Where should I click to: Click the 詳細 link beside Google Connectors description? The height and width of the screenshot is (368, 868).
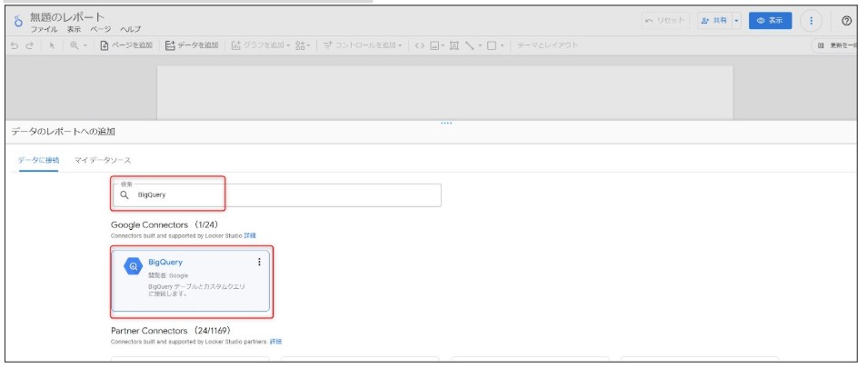point(250,235)
